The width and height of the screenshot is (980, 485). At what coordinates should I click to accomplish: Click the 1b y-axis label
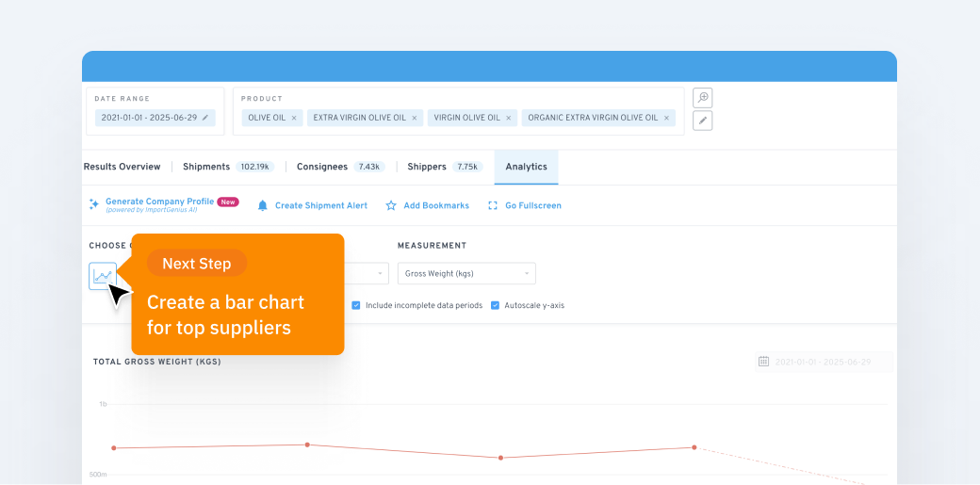pyautogui.click(x=103, y=404)
